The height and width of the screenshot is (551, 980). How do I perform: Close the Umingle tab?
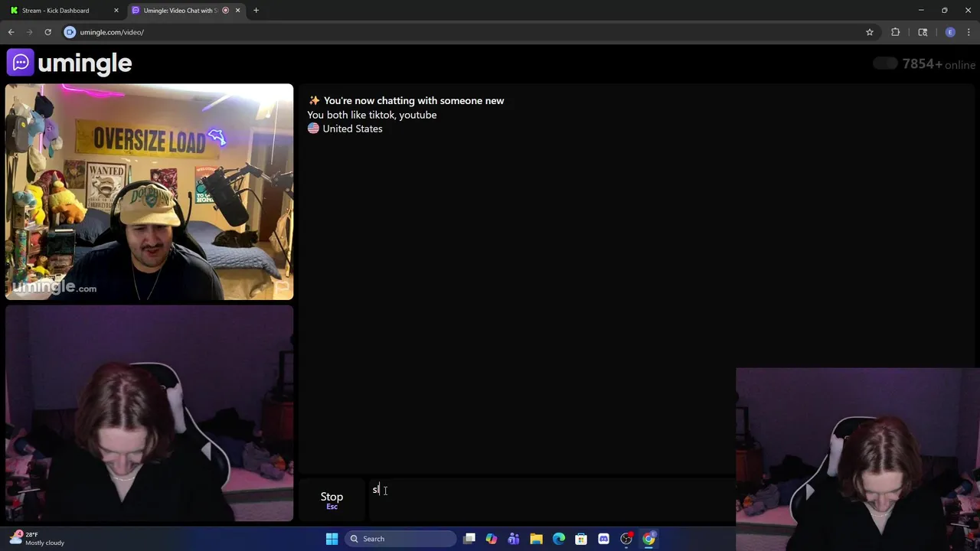coord(238,11)
